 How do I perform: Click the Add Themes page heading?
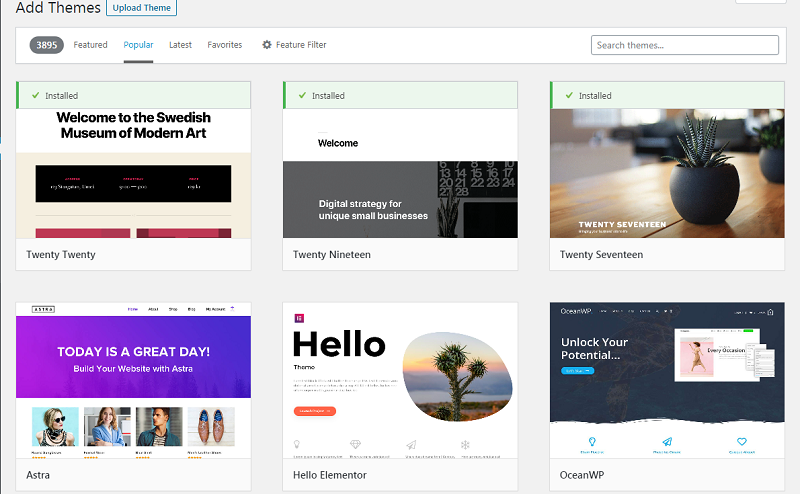pyautogui.click(x=58, y=8)
